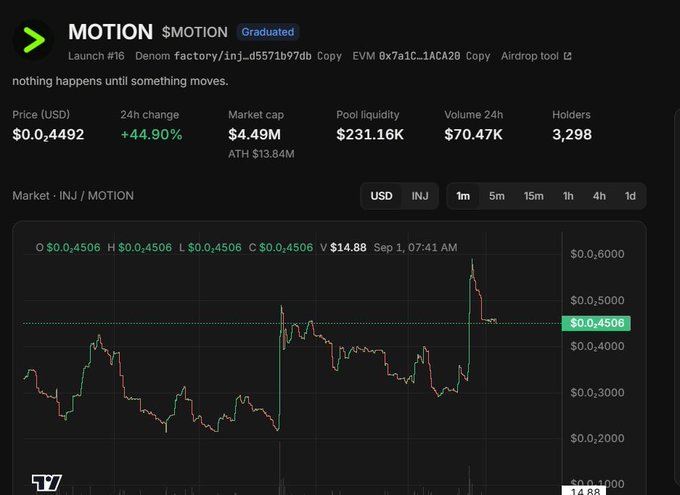Viewport: 680px width, 495px height.
Task: Switch chart currency to USD
Action: click(x=381, y=196)
